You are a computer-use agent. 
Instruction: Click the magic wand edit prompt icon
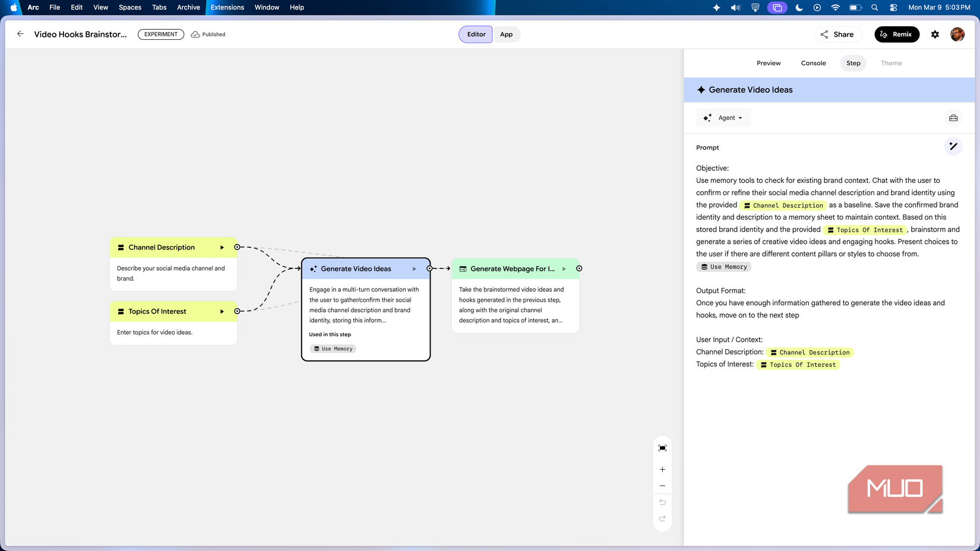[x=953, y=146]
